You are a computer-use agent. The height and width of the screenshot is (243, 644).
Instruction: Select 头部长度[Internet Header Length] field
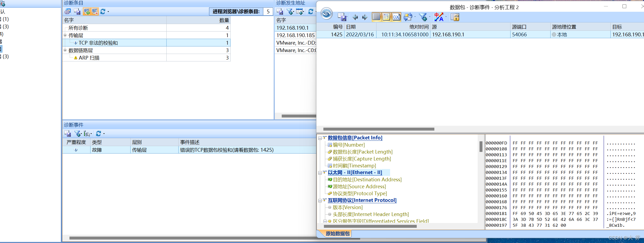(x=371, y=214)
